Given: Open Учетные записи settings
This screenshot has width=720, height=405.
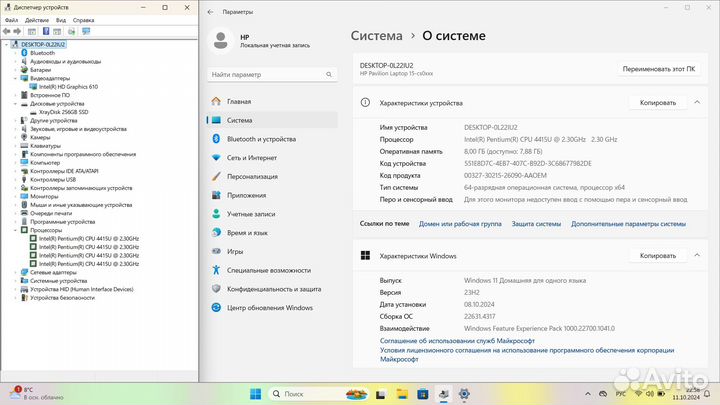Looking at the screenshot, I should (273, 214).
